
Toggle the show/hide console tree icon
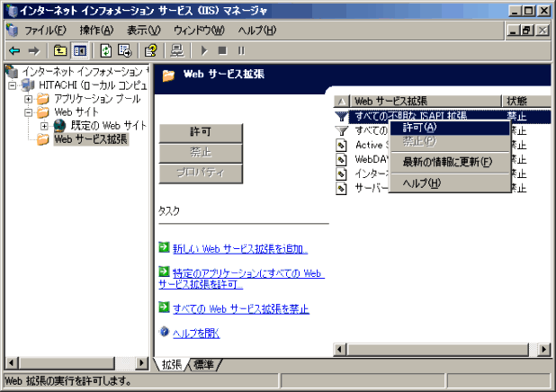[x=79, y=51]
